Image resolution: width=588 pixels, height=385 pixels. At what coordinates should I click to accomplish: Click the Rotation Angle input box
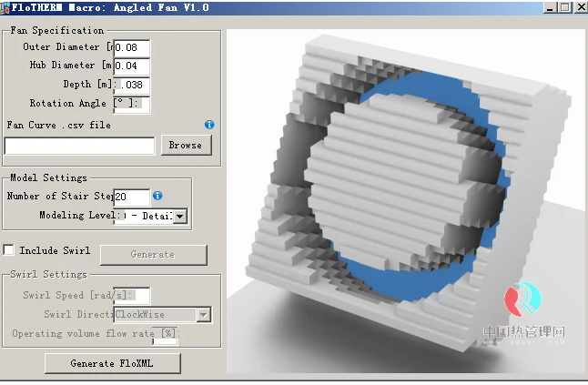[132, 104]
